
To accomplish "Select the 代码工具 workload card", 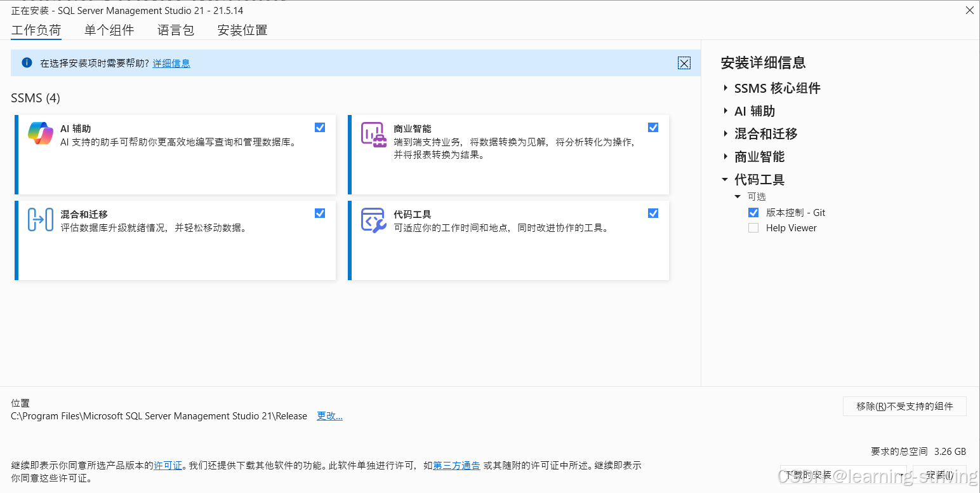I will coord(508,240).
